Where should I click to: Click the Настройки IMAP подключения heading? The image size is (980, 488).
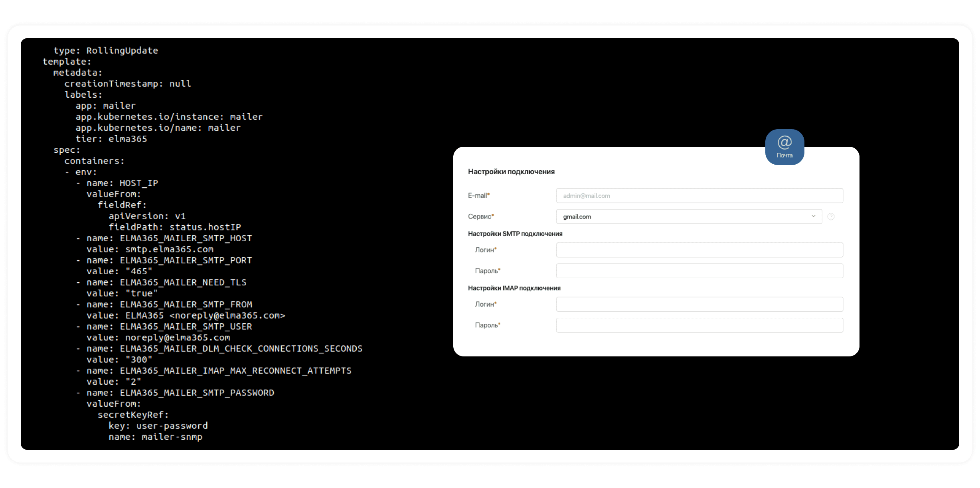(514, 288)
